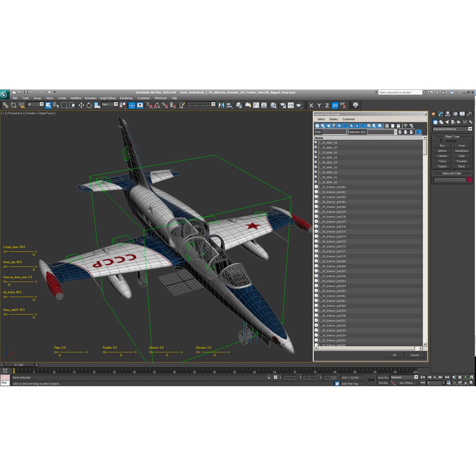476x476 pixels.
Task: Click the teapot Render Production icon
Action: click(x=299, y=105)
